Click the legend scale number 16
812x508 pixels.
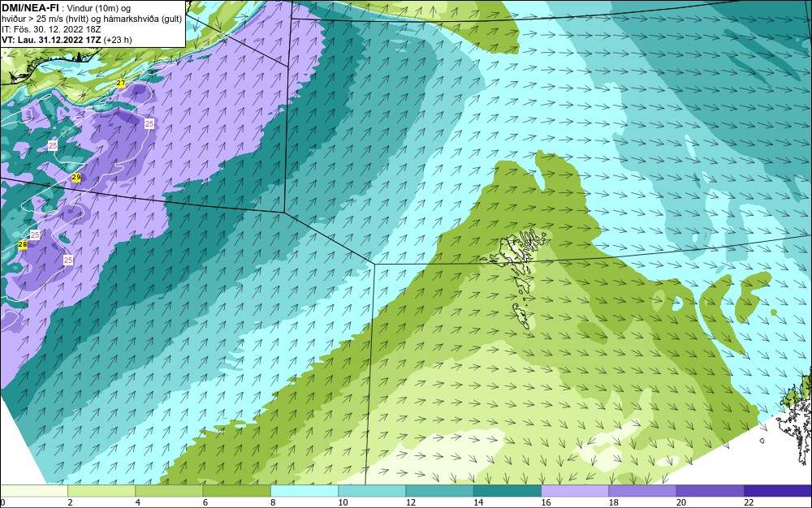click(546, 502)
